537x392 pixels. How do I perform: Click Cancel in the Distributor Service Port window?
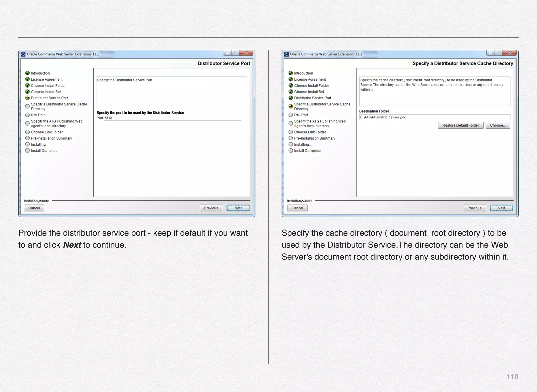pos(34,208)
